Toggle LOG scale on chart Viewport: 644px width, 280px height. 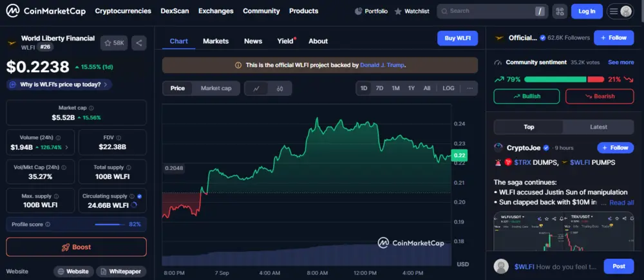(x=448, y=88)
